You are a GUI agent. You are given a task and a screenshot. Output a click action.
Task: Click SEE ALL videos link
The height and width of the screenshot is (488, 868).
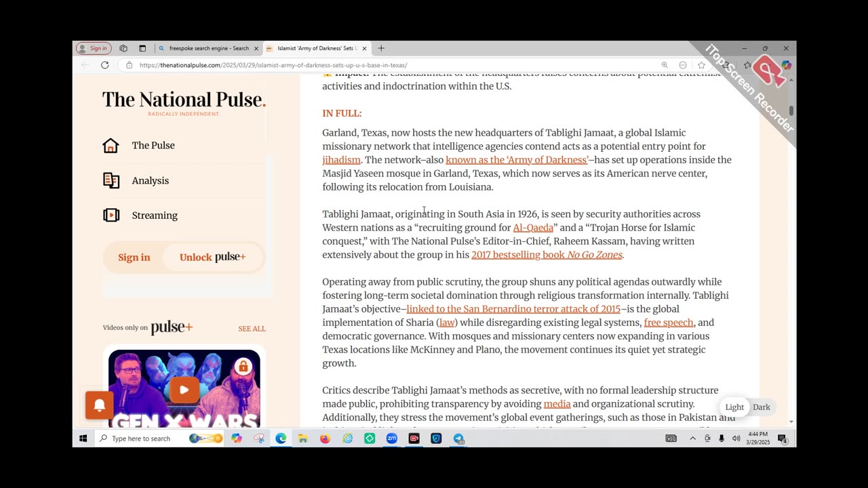click(252, 329)
